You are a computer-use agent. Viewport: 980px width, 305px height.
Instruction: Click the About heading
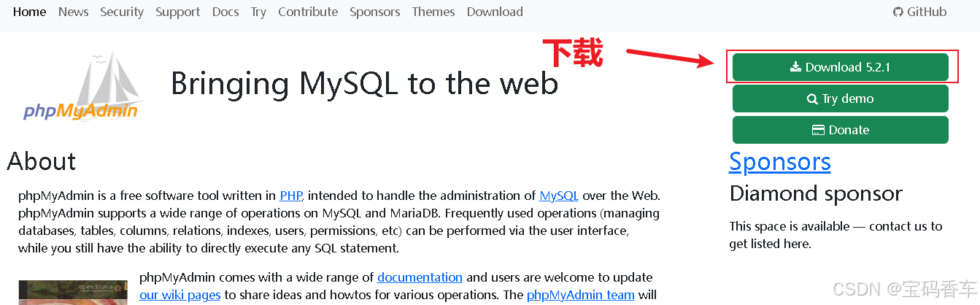(x=42, y=161)
